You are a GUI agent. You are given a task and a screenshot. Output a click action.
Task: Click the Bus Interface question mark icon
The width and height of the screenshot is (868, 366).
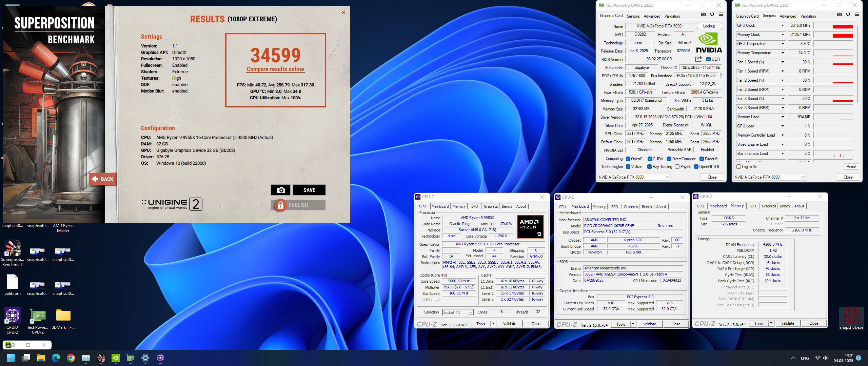tap(721, 76)
